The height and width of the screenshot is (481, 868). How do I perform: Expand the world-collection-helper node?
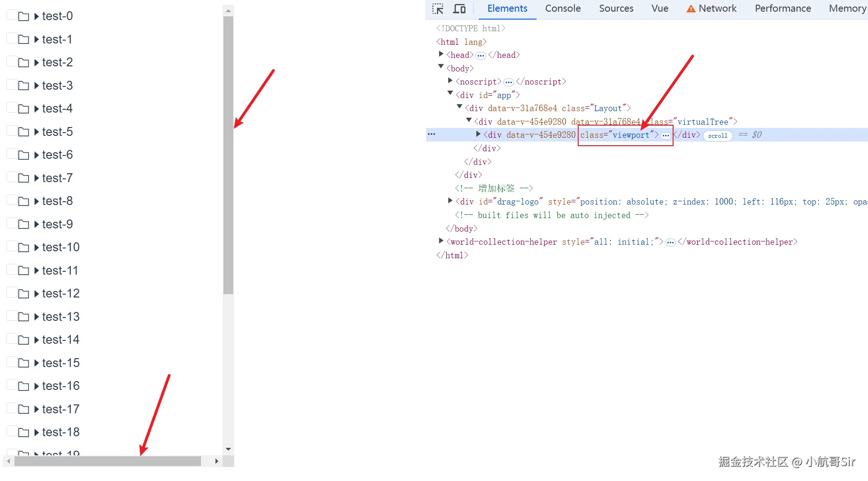pyautogui.click(x=441, y=241)
